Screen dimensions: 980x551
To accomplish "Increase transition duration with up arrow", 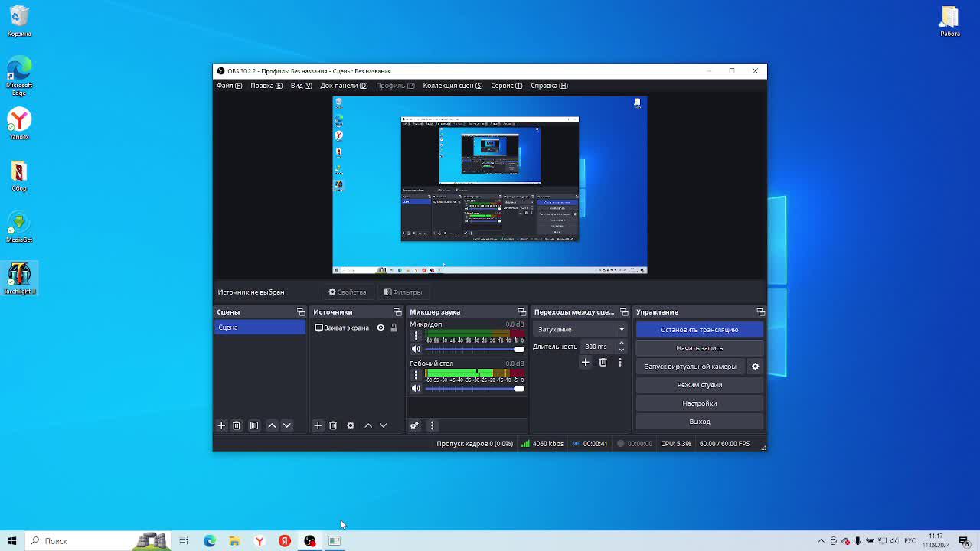I will (x=621, y=344).
